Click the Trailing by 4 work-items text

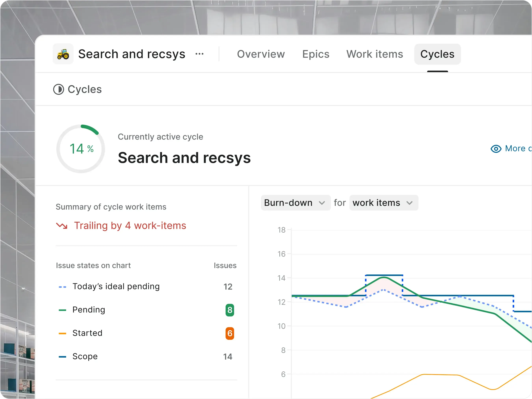130,226
